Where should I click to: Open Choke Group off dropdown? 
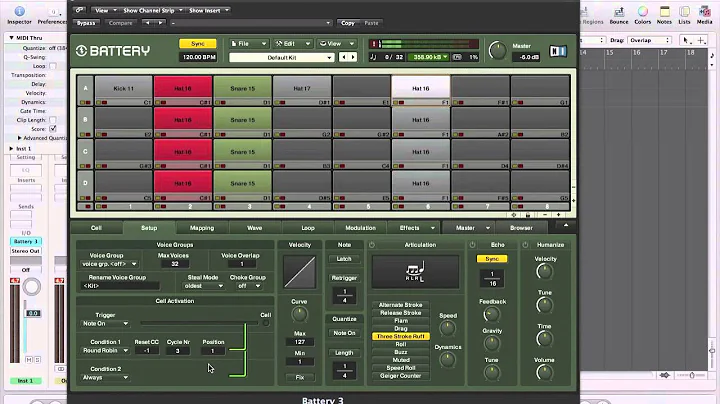[249, 286]
